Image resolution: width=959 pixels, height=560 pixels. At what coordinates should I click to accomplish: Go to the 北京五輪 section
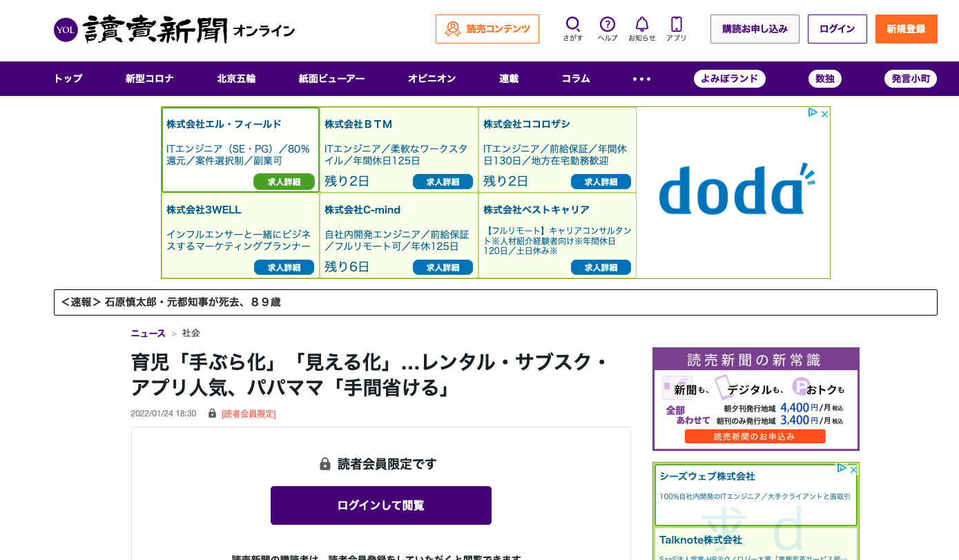pos(236,79)
